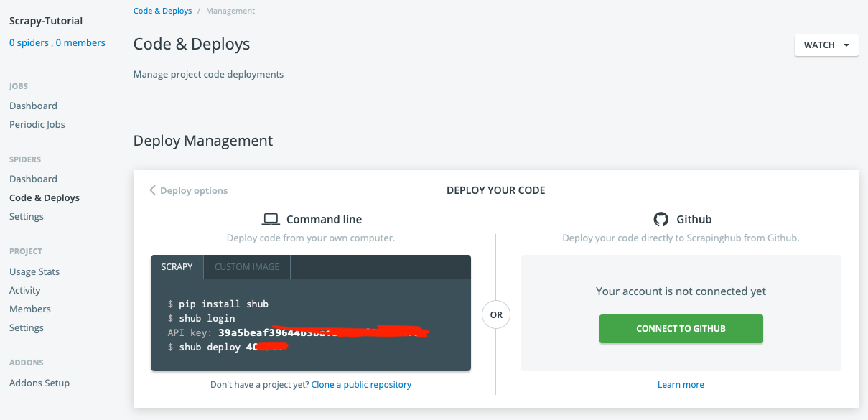Open the Clone a public repository link

[361, 385]
